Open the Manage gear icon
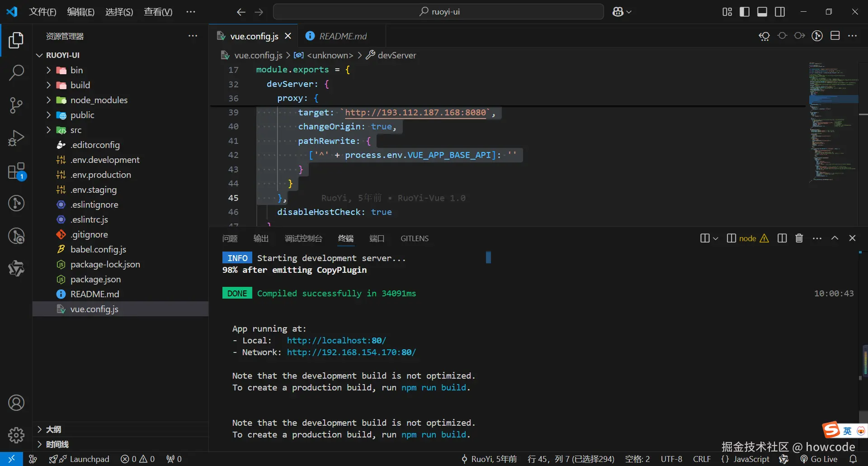Screen dimensions: 868x466 coord(16,435)
